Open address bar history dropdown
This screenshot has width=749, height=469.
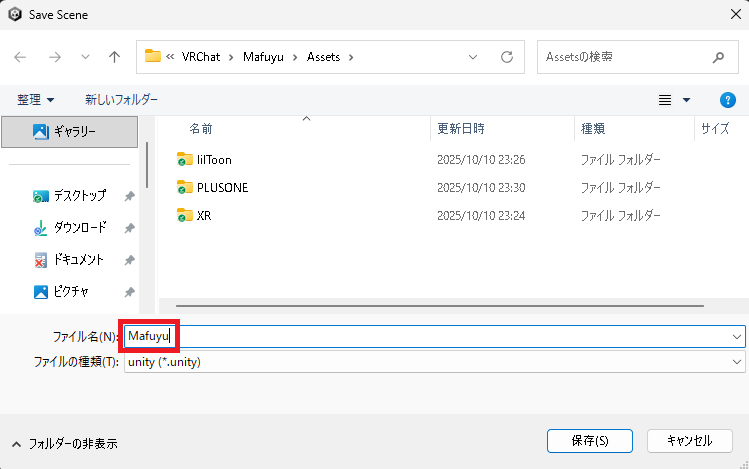473,57
